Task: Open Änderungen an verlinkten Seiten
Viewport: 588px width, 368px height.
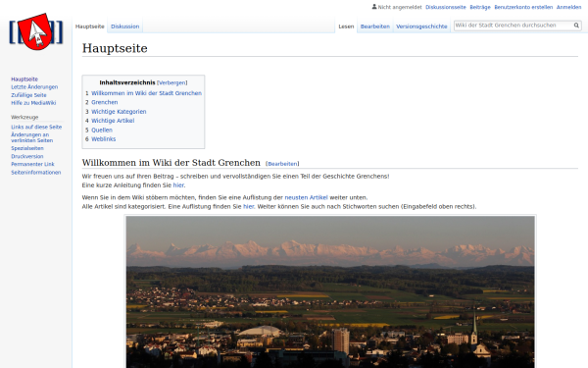Action: point(32,137)
